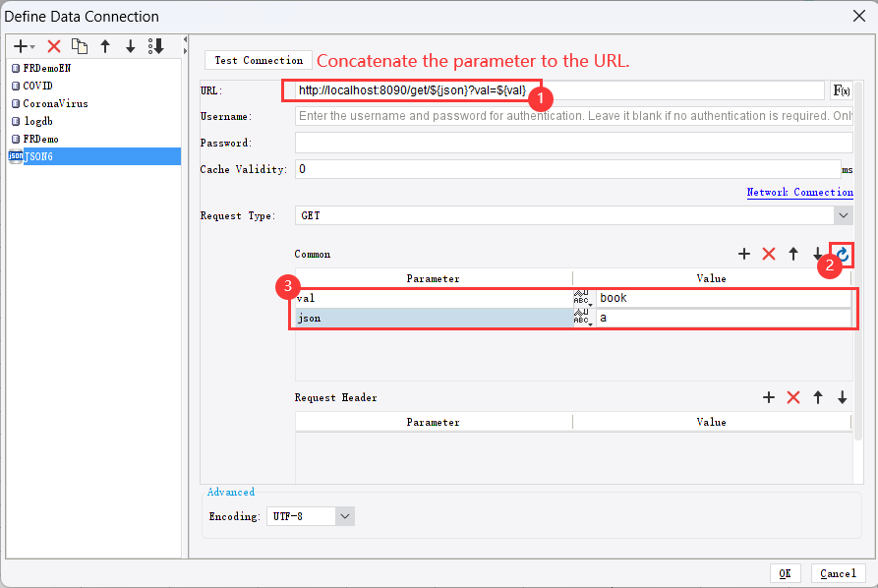878x588 pixels.
Task: Sort connections with the sort icon
Action: tap(155, 45)
